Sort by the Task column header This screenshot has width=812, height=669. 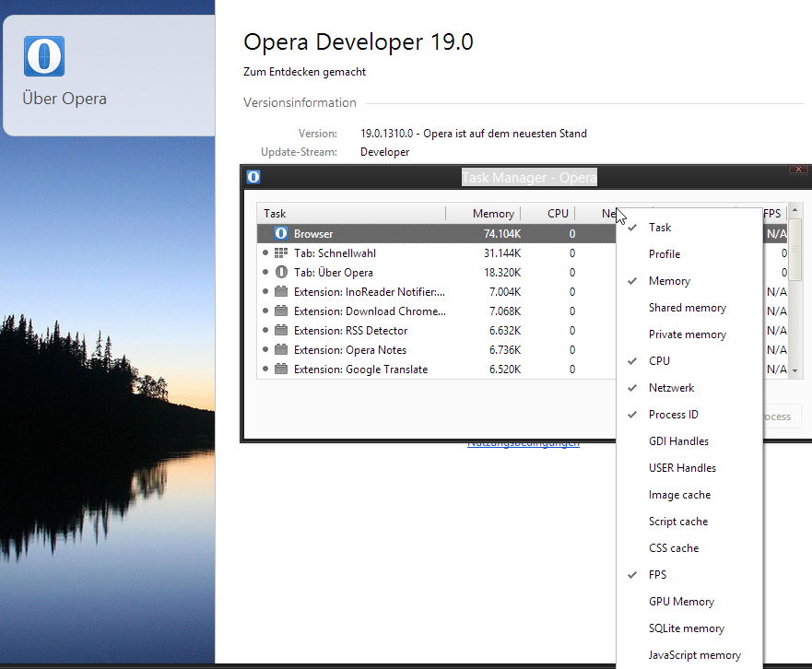(x=351, y=214)
